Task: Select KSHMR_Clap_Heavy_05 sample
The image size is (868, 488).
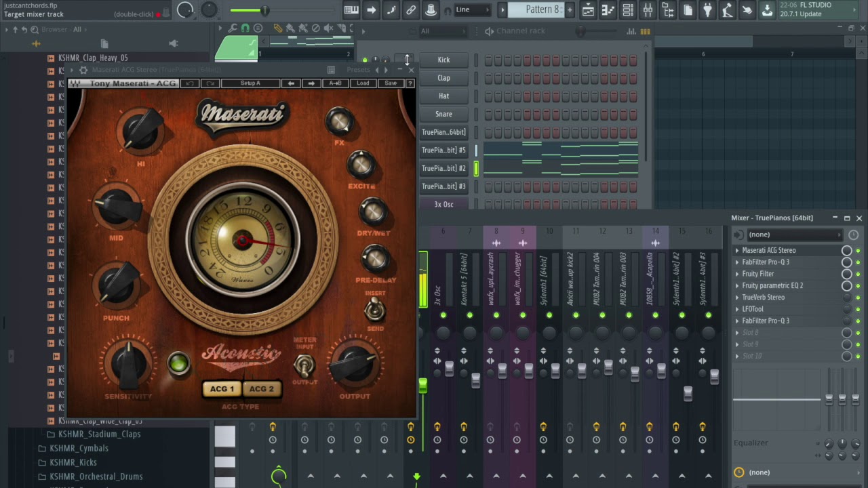Action: click(93, 58)
